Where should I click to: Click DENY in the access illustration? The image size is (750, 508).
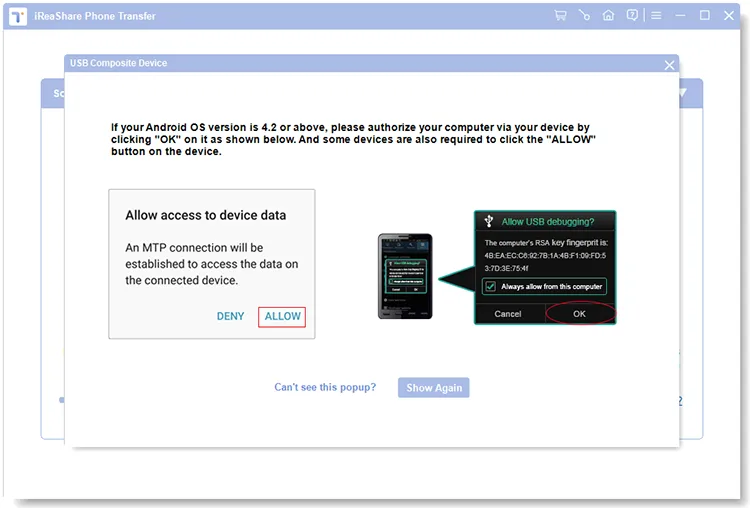point(230,317)
